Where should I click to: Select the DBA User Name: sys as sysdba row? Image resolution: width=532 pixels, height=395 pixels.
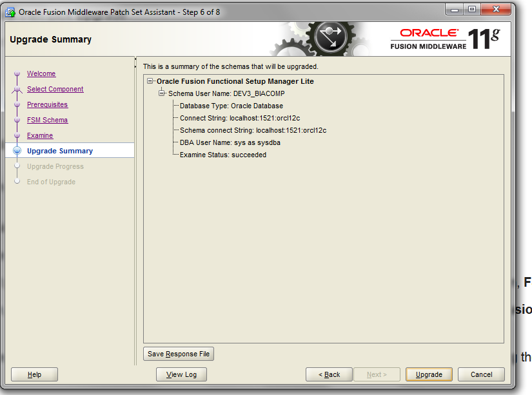pyautogui.click(x=230, y=142)
